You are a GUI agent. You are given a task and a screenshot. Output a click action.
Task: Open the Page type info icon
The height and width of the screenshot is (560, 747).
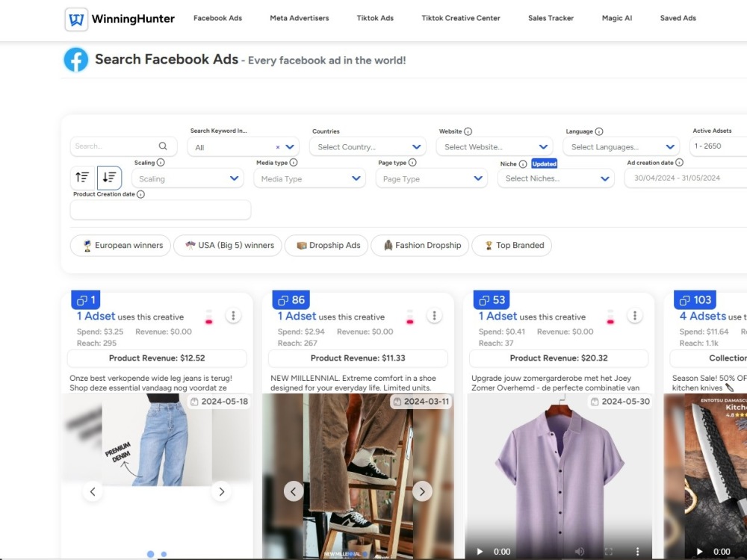click(x=412, y=162)
